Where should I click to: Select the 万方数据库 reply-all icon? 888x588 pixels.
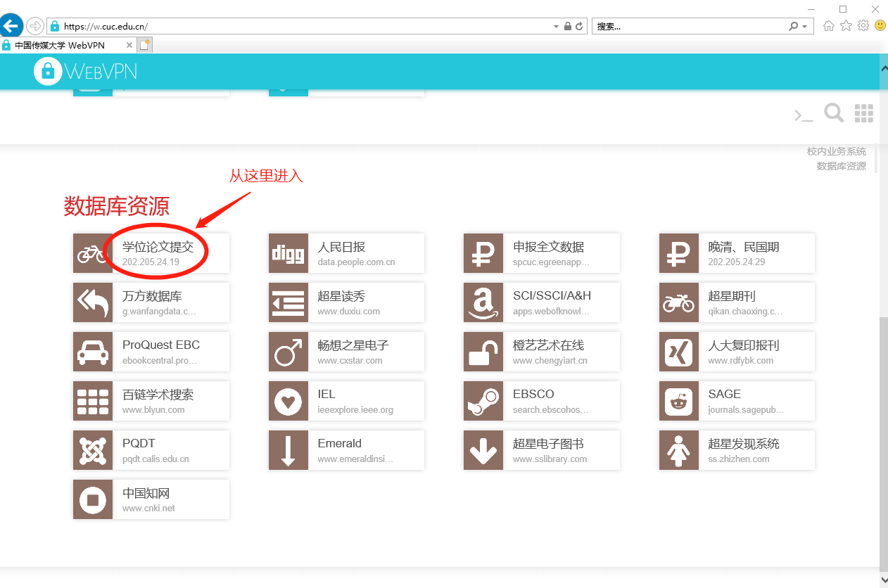click(x=93, y=302)
